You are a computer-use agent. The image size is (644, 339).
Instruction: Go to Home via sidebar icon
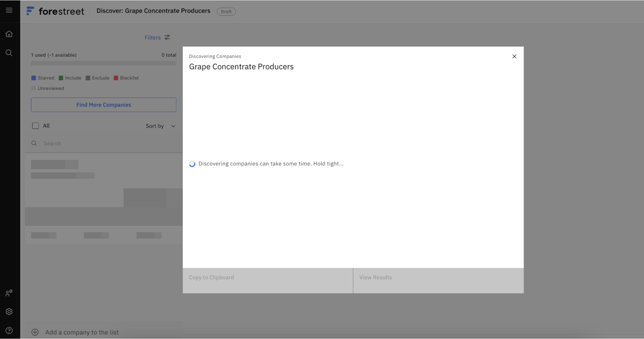tap(9, 34)
